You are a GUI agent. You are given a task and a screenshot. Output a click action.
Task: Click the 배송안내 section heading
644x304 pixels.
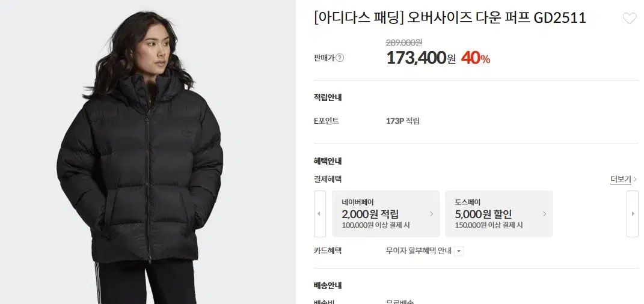point(327,285)
